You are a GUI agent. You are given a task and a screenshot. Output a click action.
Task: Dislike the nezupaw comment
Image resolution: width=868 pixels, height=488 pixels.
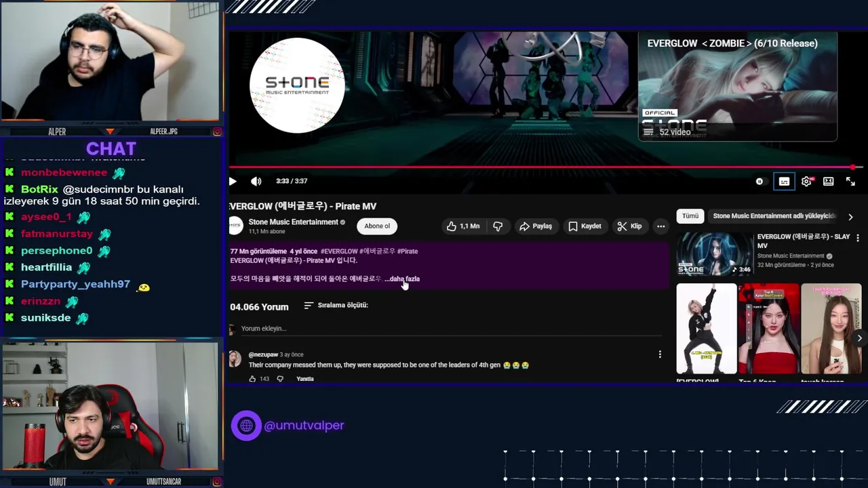click(280, 379)
